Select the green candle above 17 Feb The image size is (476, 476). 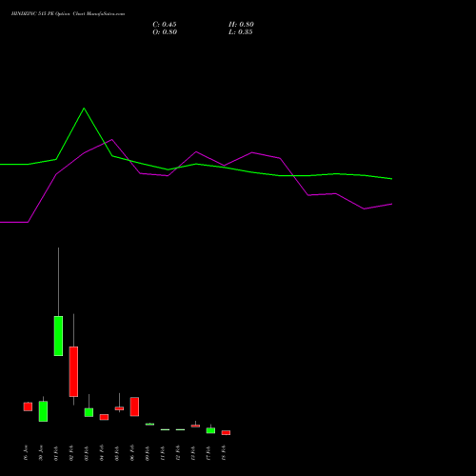(x=210, y=430)
